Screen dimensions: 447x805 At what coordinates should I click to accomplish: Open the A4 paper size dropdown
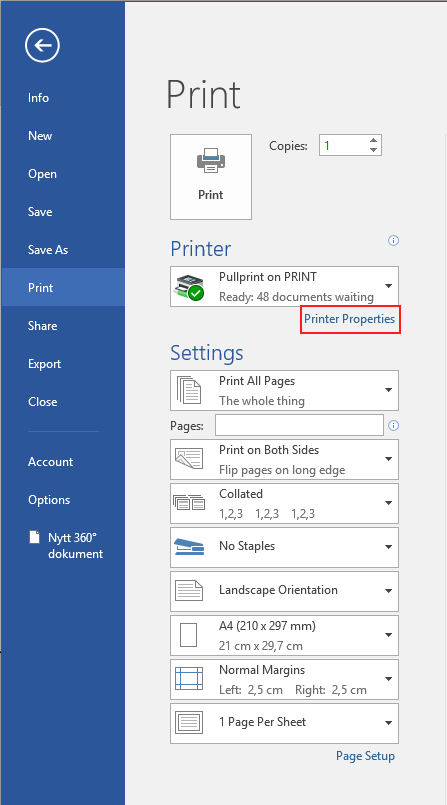284,636
